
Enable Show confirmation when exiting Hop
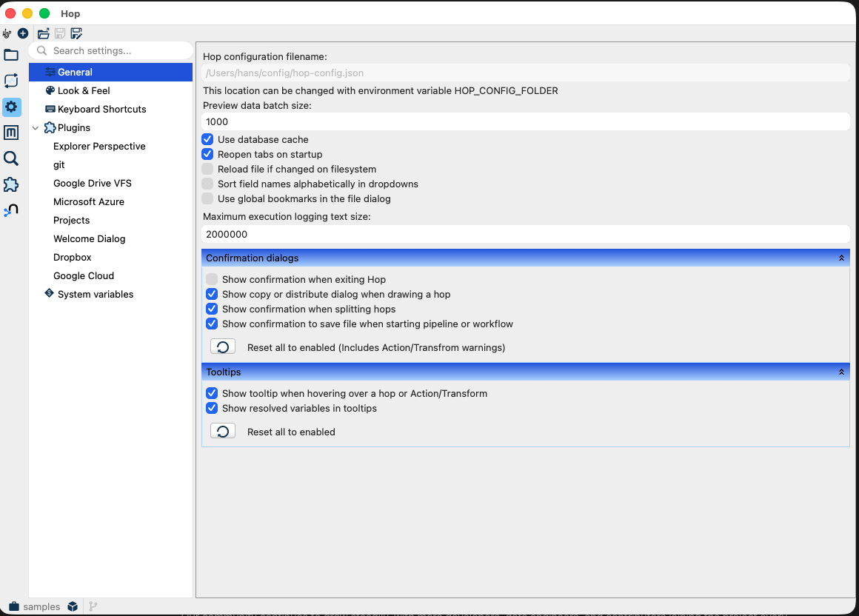coord(212,279)
